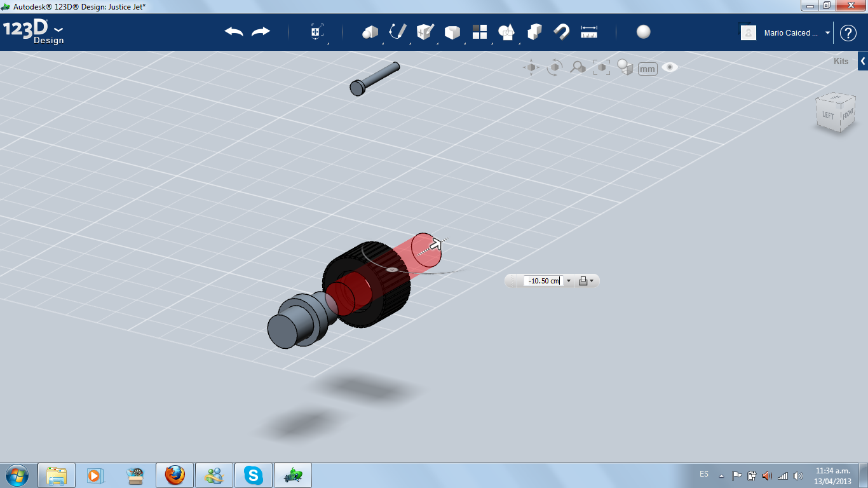Screen dimensions: 868x488
Task: Open the Construct tools menu
Action: (x=424, y=32)
